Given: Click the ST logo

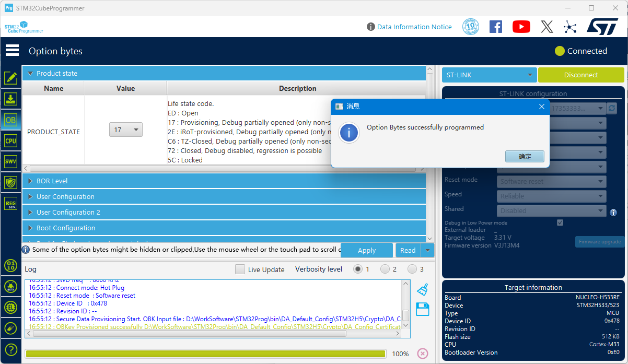Looking at the screenshot, I should 602,27.
